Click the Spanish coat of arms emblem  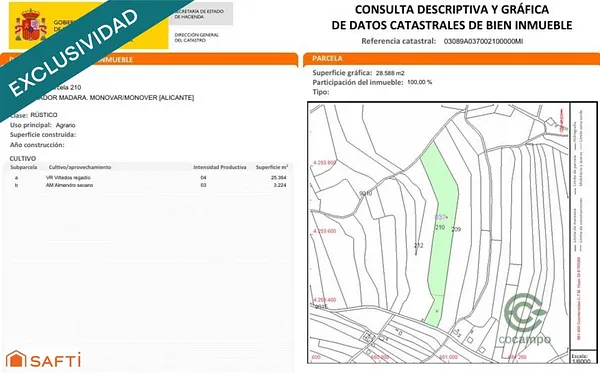[x=30, y=25]
